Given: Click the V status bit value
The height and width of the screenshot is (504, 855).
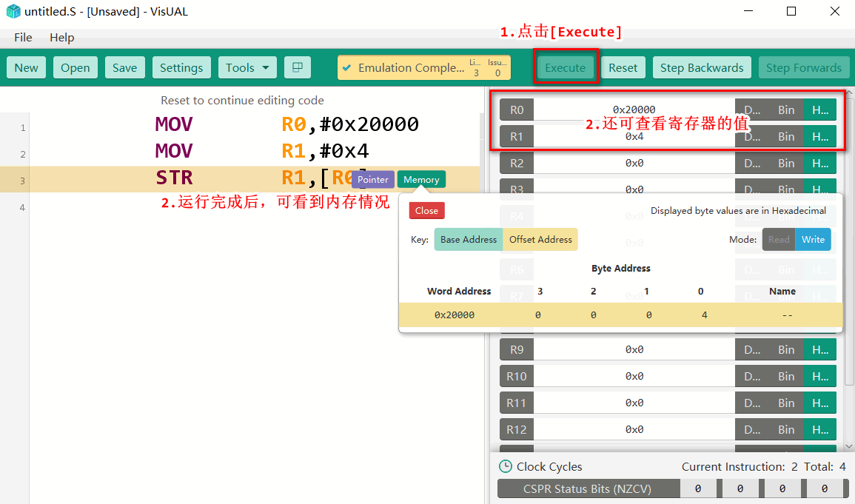Looking at the screenshot, I should tap(825, 488).
